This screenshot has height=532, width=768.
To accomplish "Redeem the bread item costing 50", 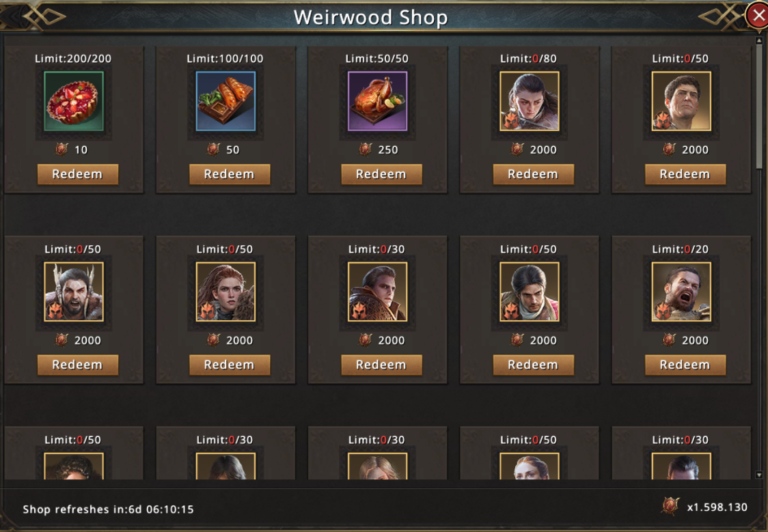I will click(230, 174).
